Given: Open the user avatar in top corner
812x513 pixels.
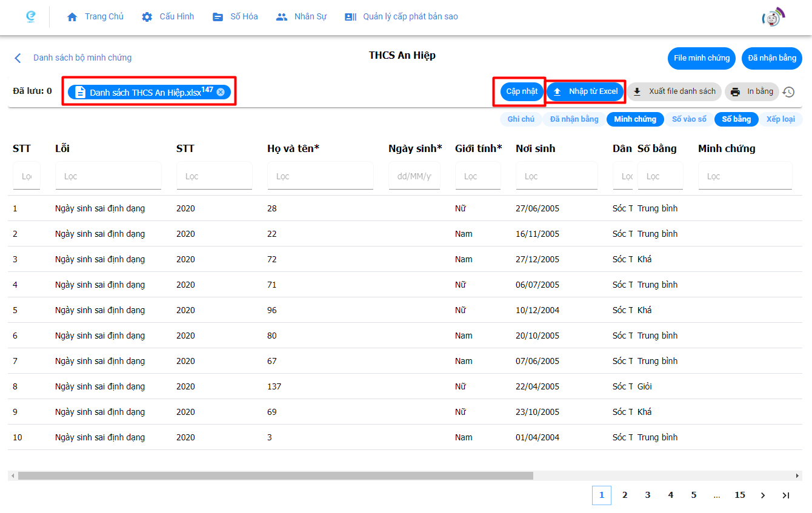Looking at the screenshot, I should point(773,18).
